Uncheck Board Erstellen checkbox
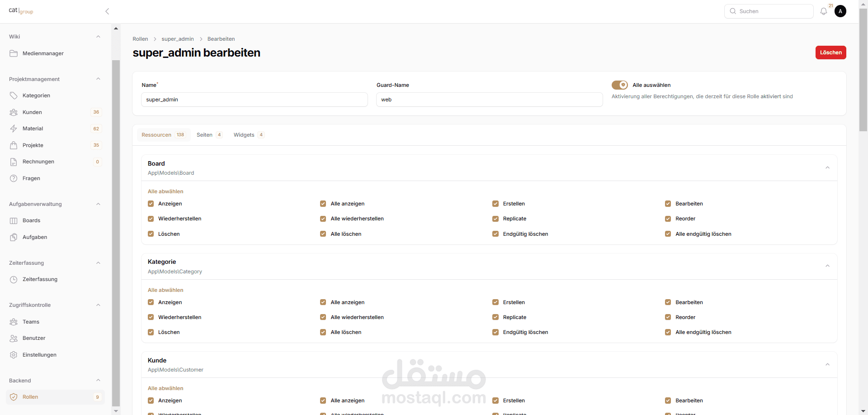Screen dimensions: 868x415 495,204
